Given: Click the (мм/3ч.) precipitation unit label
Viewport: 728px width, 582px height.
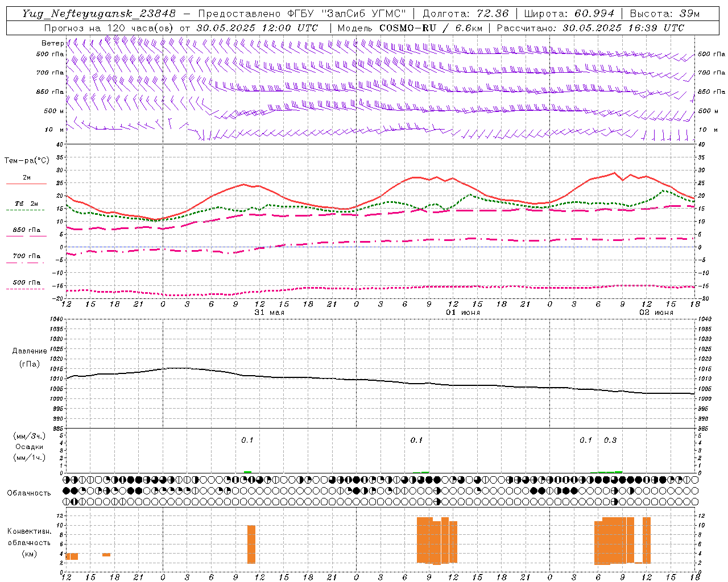Looking at the screenshot, I should pyautogui.click(x=30, y=436).
